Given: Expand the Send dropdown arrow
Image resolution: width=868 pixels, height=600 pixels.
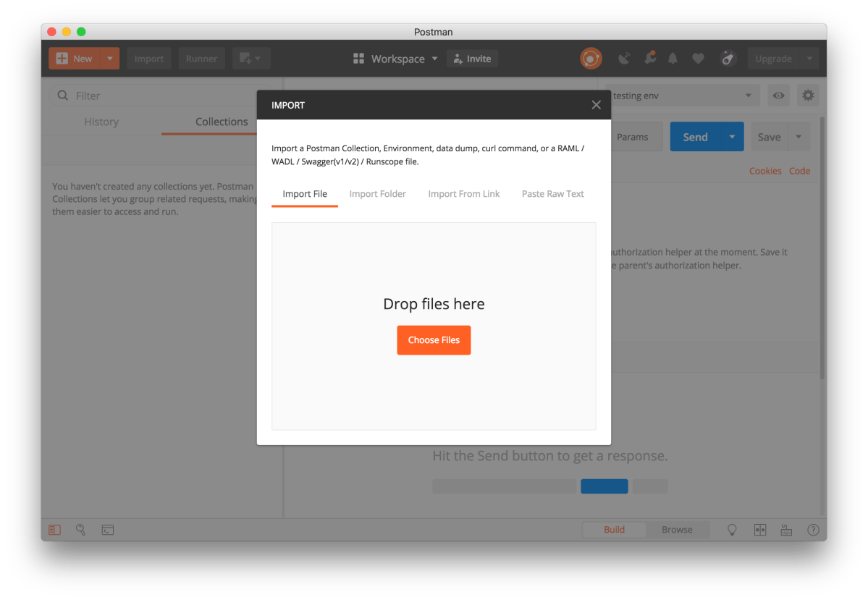Looking at the screenshot, I should [x=732, y=137].
